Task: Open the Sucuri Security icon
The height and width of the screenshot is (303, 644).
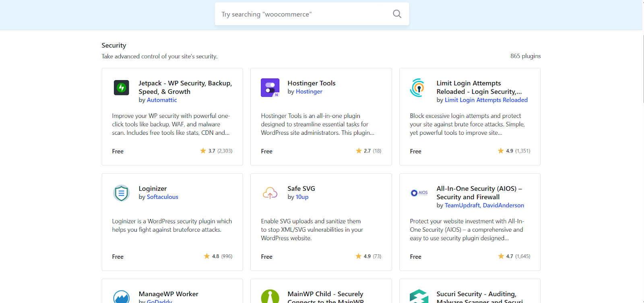Action: pyautogui.click(x=419, y=296)
